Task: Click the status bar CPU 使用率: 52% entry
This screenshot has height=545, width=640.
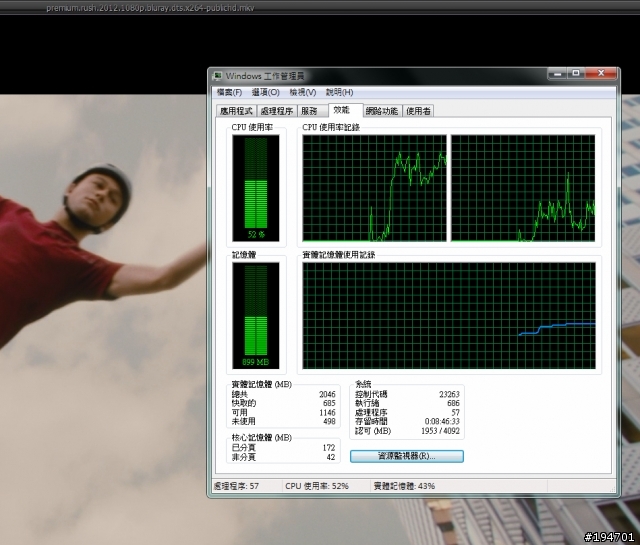Action: point(317,486)
